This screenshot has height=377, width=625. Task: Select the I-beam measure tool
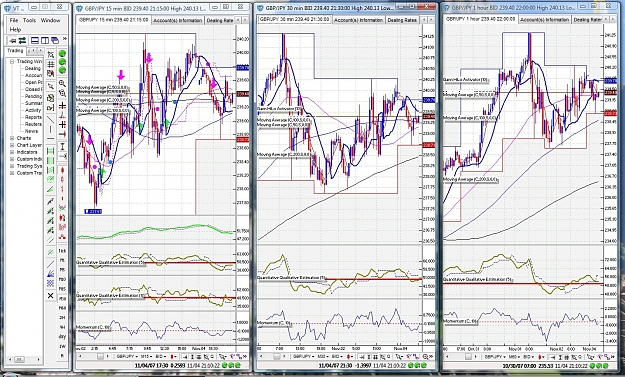[x=62, y=147]
